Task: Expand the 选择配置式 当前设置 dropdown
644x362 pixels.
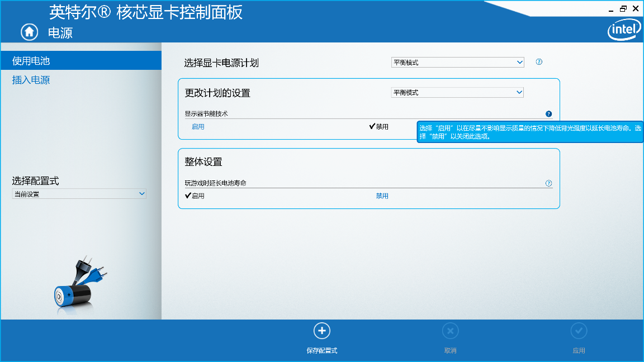Action: (79, 194)
